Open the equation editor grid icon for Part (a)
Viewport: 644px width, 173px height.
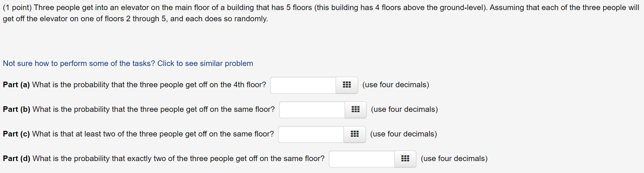[347, 85]
